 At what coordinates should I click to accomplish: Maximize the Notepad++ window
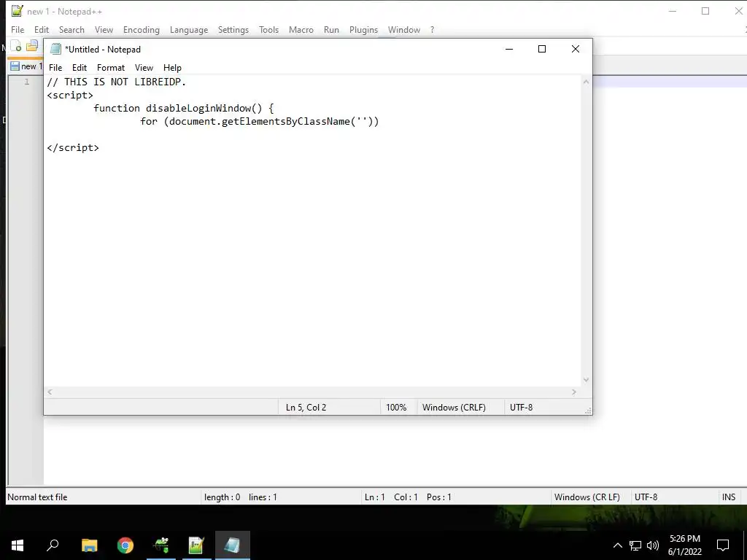705,11
